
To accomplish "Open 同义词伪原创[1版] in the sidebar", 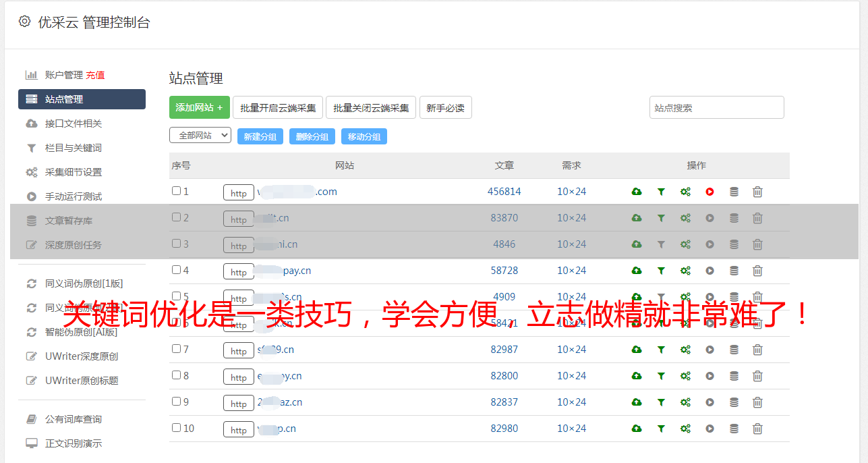I will coord(84,283).
